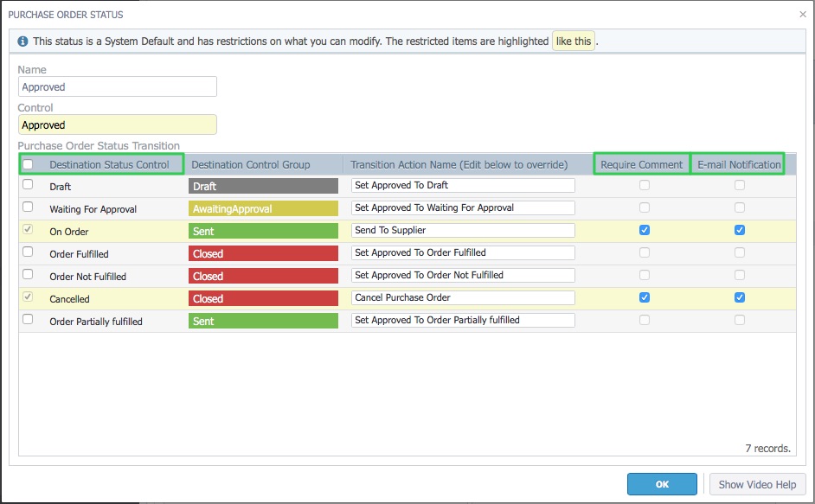Click Transition Action Name column header

pos(459,165)
